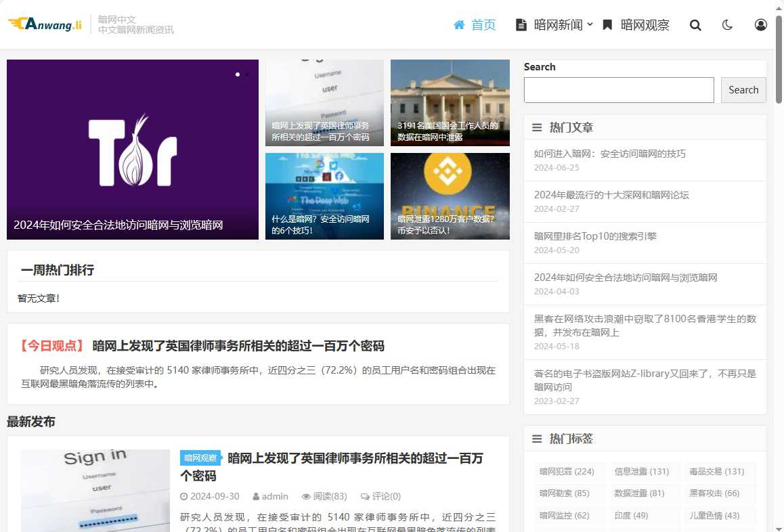Click the Search text input field

click(619, 90)
